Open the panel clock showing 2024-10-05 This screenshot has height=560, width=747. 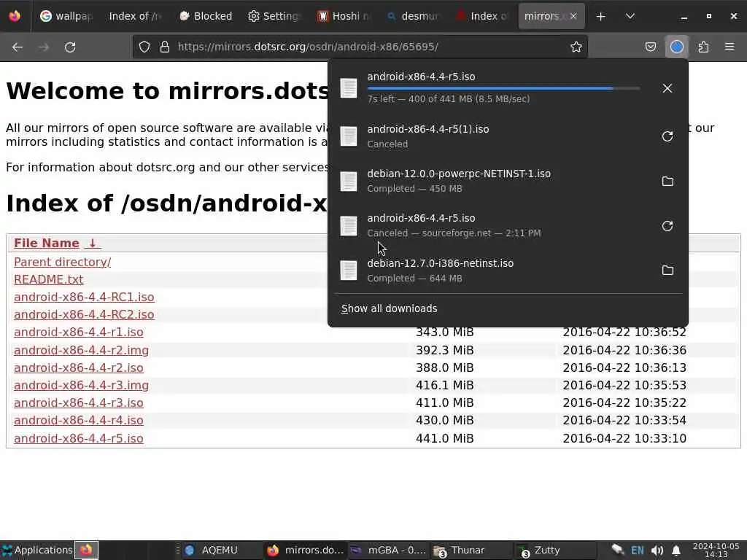(x=716, y=550)
